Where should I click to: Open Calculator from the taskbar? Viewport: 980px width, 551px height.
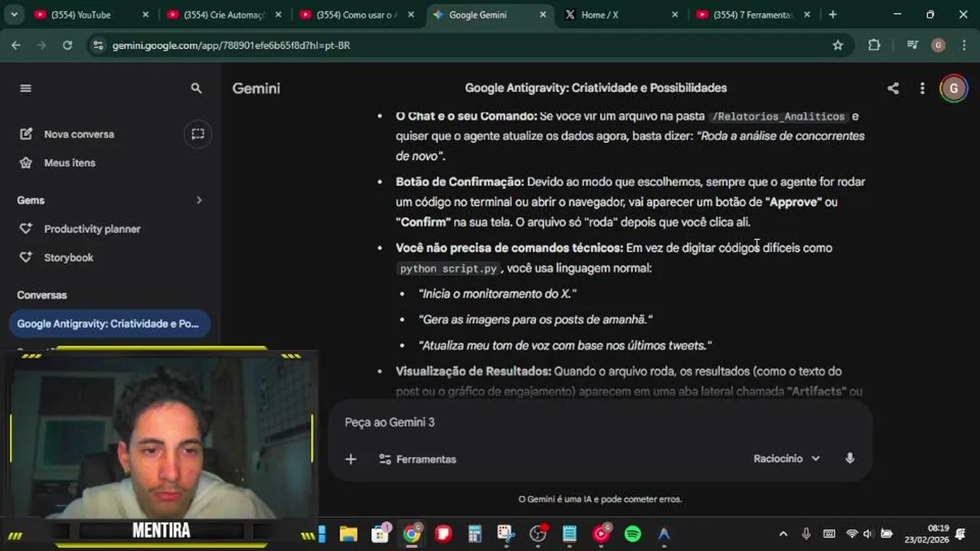(475, 534)
